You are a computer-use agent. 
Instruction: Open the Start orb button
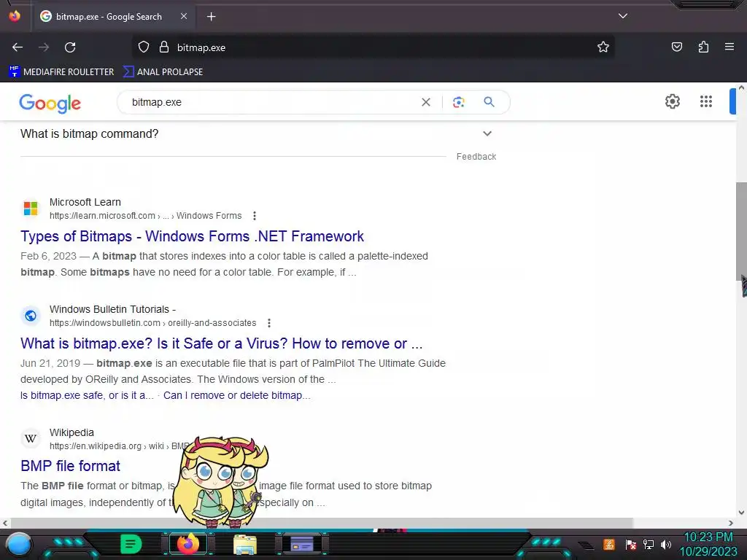tap(18, 545)
